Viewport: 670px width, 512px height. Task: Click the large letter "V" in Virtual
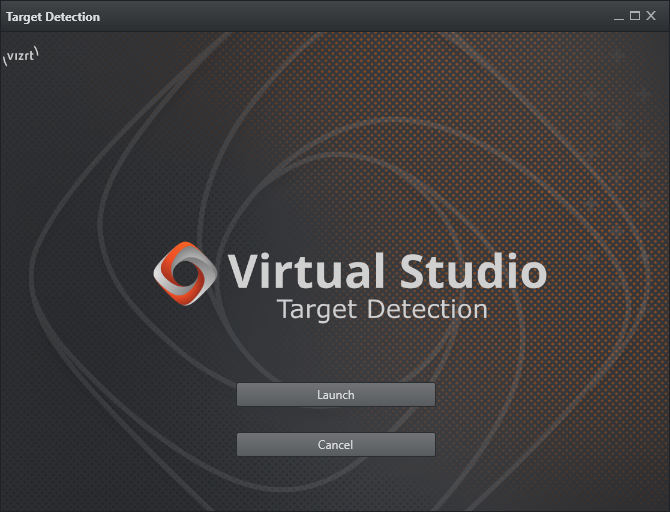pos(245,272)
